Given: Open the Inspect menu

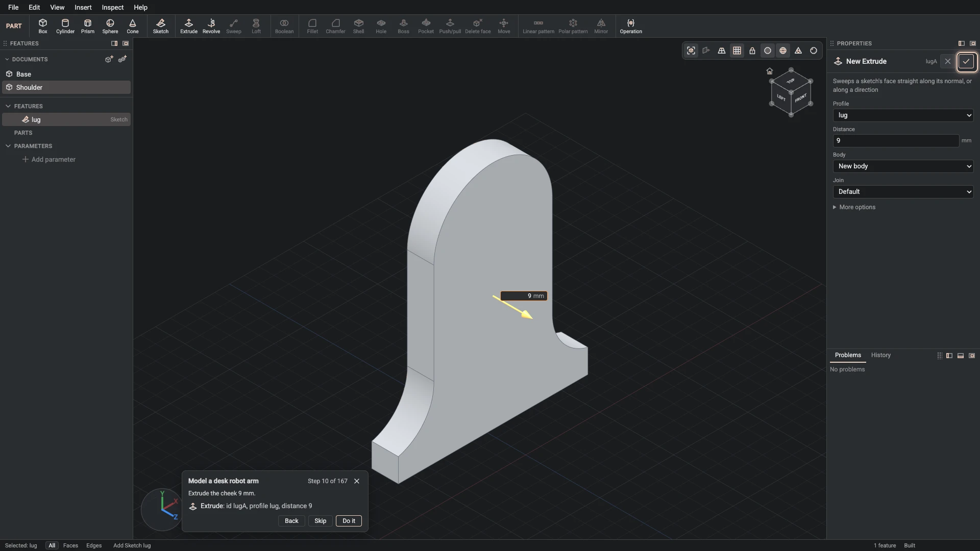Looking at the screenshot, I should [113, 7].
